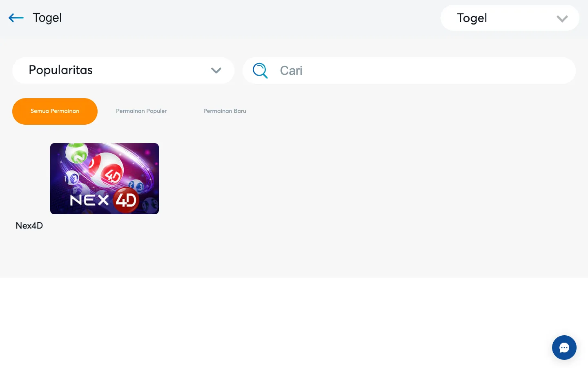Go back using the blue arrow icon
This screenshot has height=368, width=588.
tap(16, 18)
